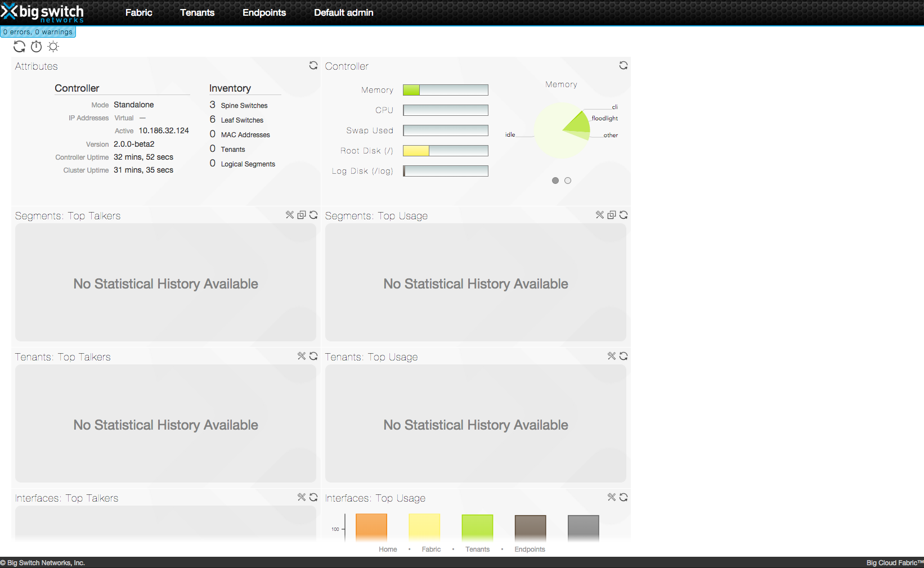This screenshot has height=568, width=924.
Task: Open the Fabric menu
Action: click(x=139, y=12)
